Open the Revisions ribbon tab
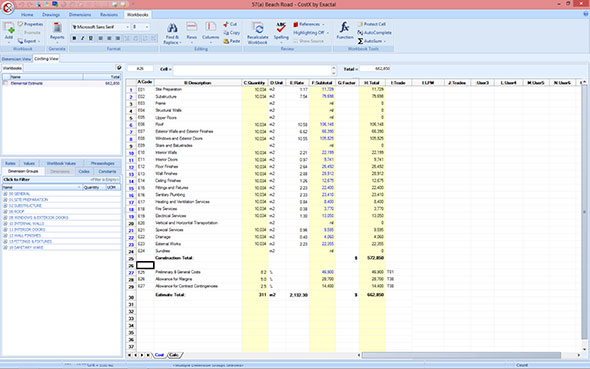This screenshot has width=590, height=369. [109, 15]
